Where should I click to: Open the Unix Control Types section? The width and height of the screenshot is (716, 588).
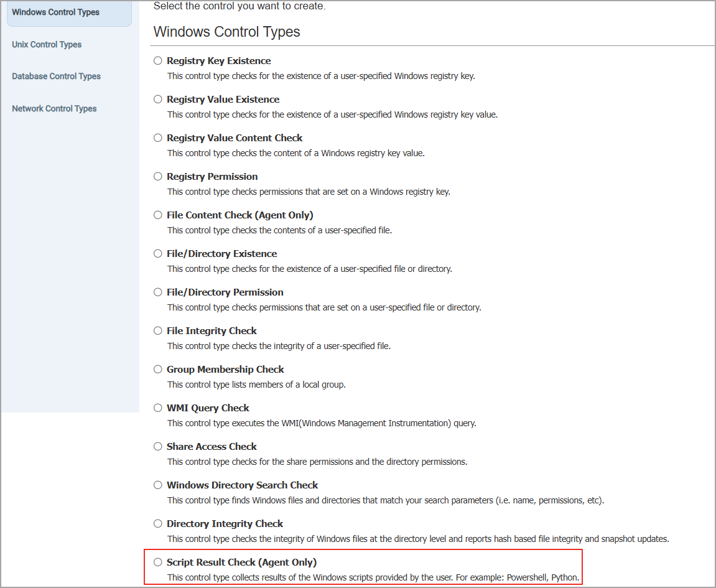pos(47,44)
